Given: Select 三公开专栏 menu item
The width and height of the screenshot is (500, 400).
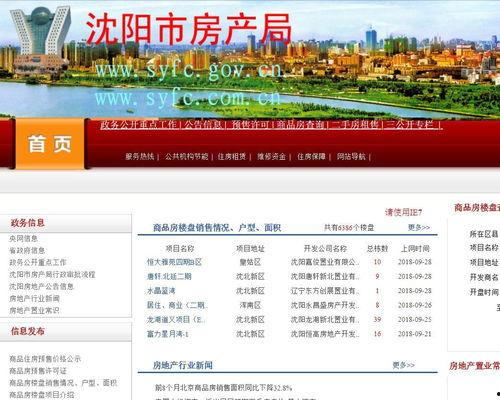Looking at the screenshot, I should point(410,125).
